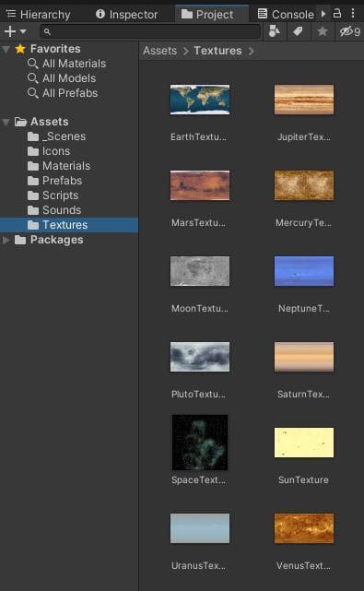Open the Materials folder

click(59, 166)
